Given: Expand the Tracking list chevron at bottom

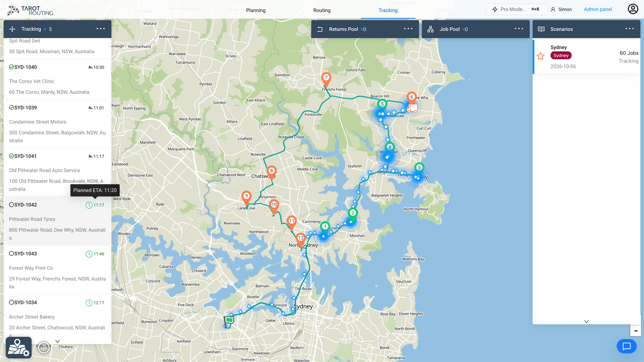Looking at the screenshot, I should [x=57, y=341].
